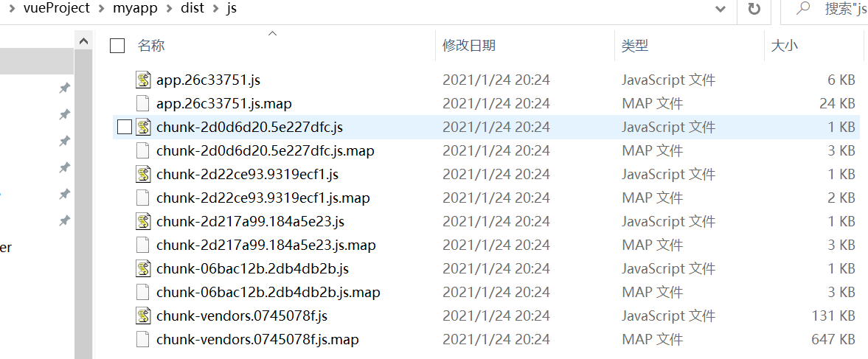Screen dimensions: 868x359
Task: Click the search box labeled 搜索"js"
Action: (824, 9)
